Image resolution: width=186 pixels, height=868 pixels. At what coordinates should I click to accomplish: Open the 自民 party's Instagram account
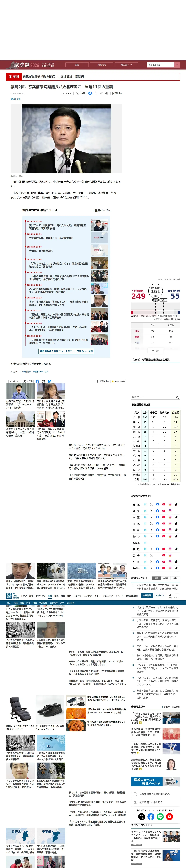[x=170, y=504]
